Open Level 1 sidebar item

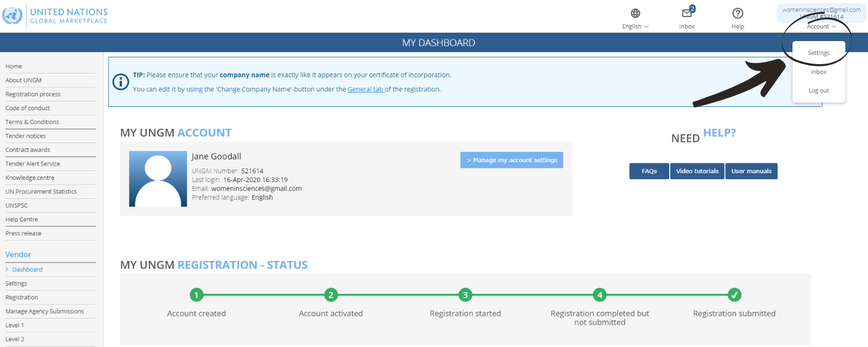[x=15, y=326]
